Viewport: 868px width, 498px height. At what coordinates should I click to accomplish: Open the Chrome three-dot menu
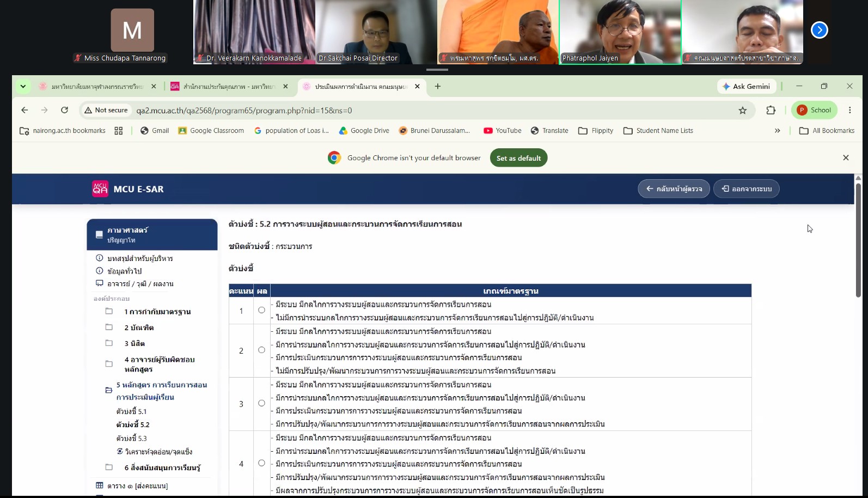pyautogui.click(x=849, y=110)
